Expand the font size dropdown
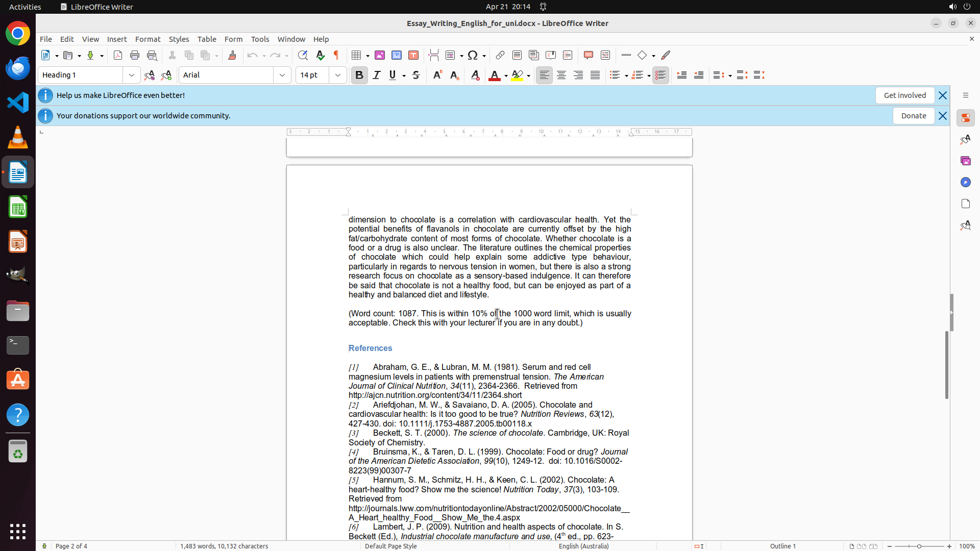Image resolution: width=980 pixels, height=551 pixels. point(338,75)
